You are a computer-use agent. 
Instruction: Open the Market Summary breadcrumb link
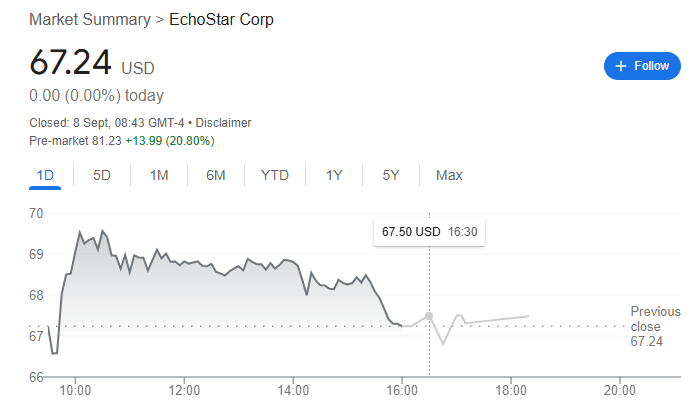click(90, 20)
